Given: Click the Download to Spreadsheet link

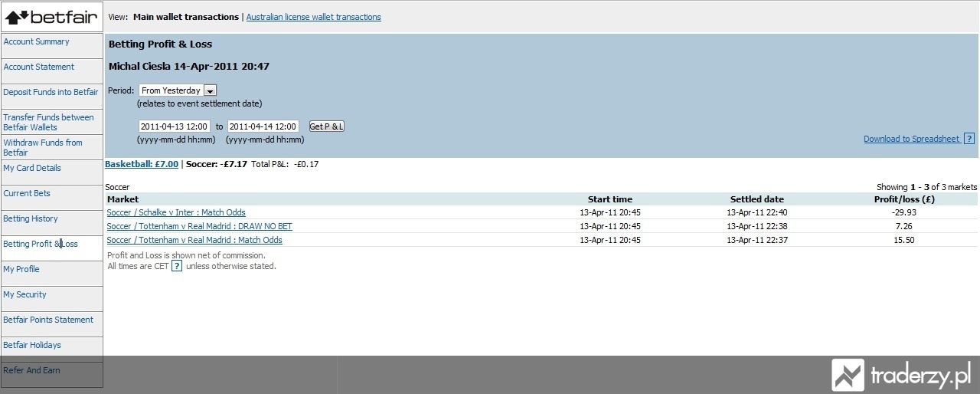Looking at the screenshot, I should 911,139.
